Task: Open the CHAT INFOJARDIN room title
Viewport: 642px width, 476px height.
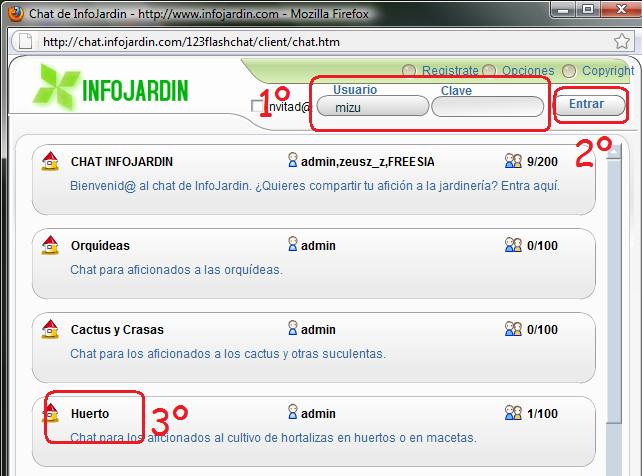Action: coord(122,162)
